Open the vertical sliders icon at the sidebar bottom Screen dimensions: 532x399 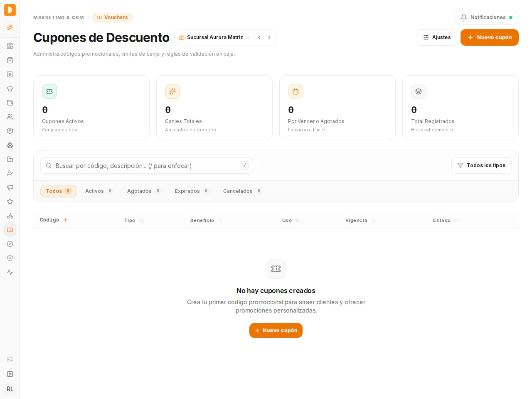pos(10,359)
